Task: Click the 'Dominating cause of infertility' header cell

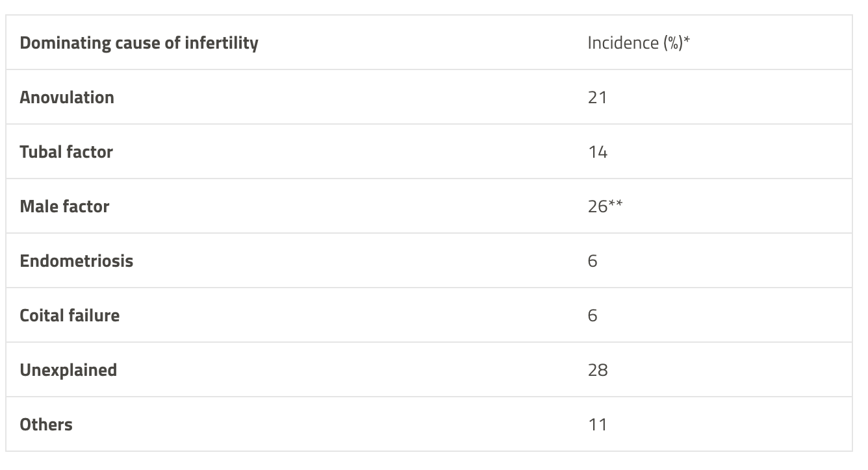Action: point(139,43)
